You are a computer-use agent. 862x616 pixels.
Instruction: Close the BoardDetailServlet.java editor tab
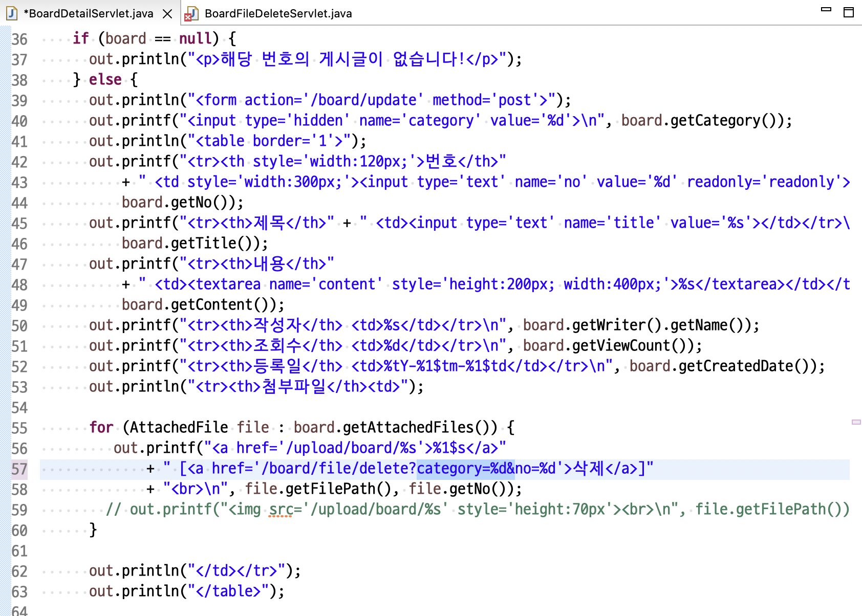[x=167, y=14]
